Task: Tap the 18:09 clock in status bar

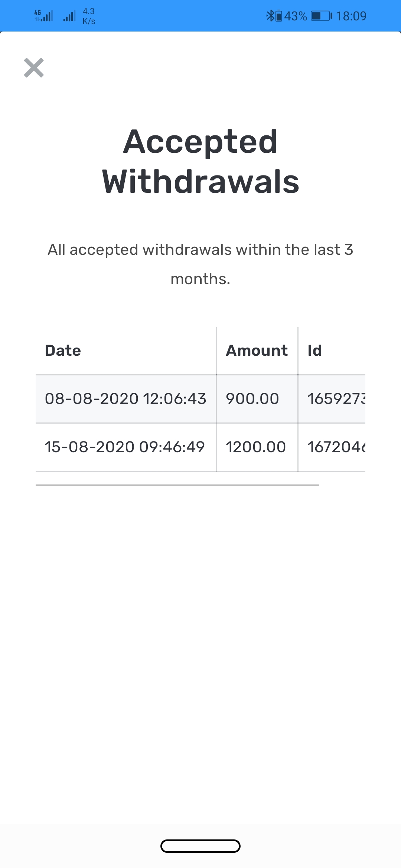Action: tap(351, 16)
